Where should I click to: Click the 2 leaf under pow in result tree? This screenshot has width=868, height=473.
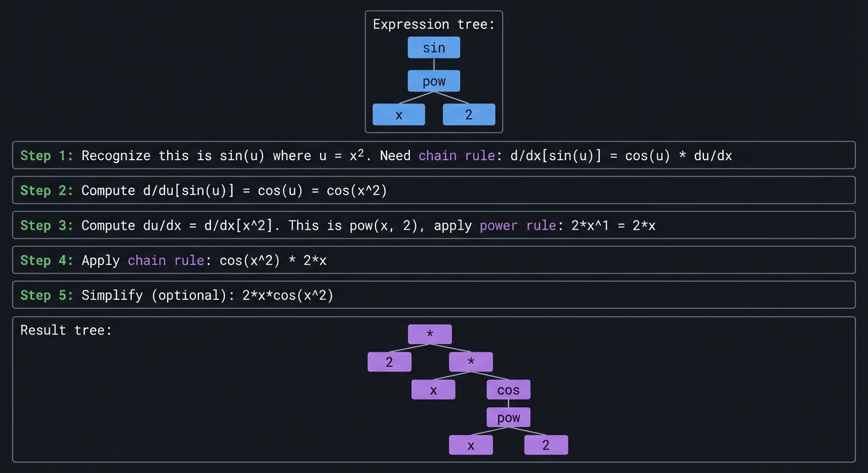coord(546,445)
